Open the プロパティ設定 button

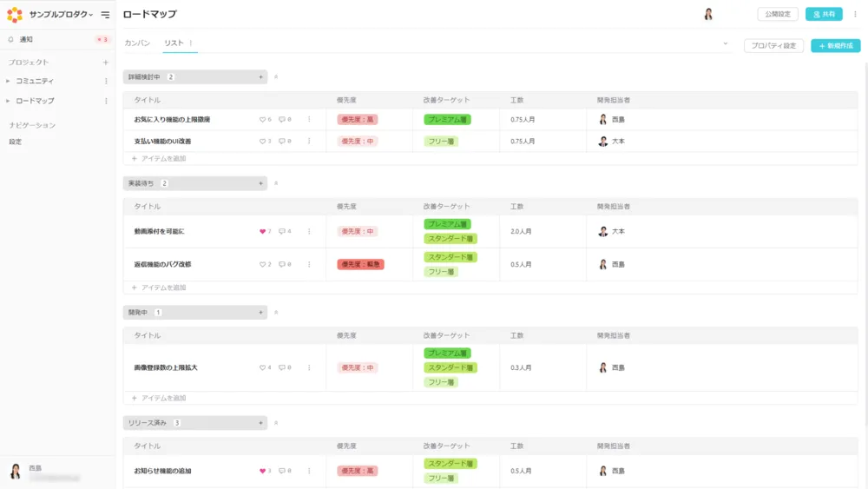point(773,45)
